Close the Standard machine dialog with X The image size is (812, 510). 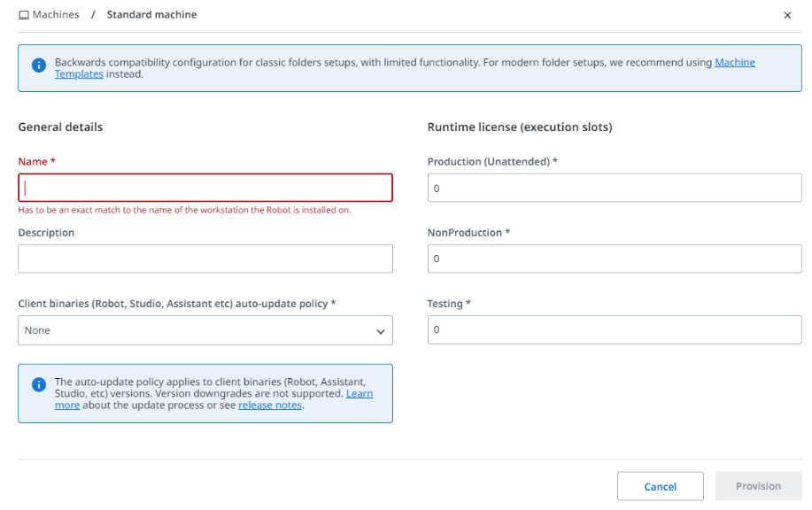tap(787, 16)
